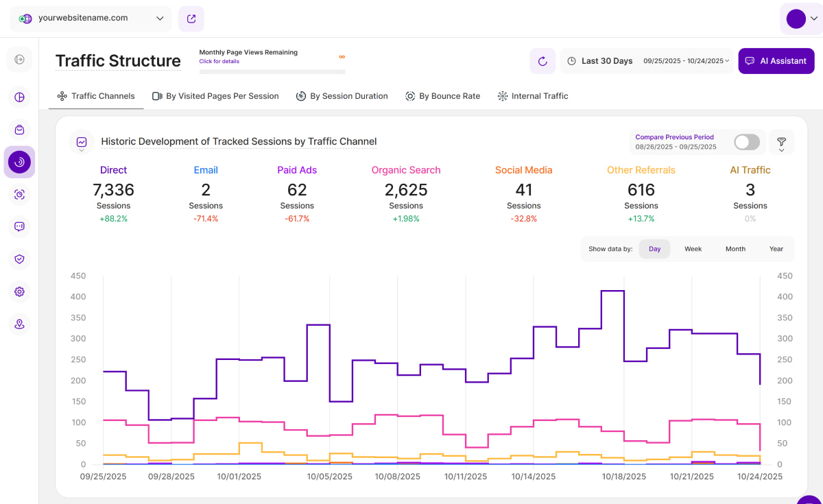The width and height of the screenshot is (823, 504).
Task: Click the 'Click for details' link
Action: coord(219,62)
